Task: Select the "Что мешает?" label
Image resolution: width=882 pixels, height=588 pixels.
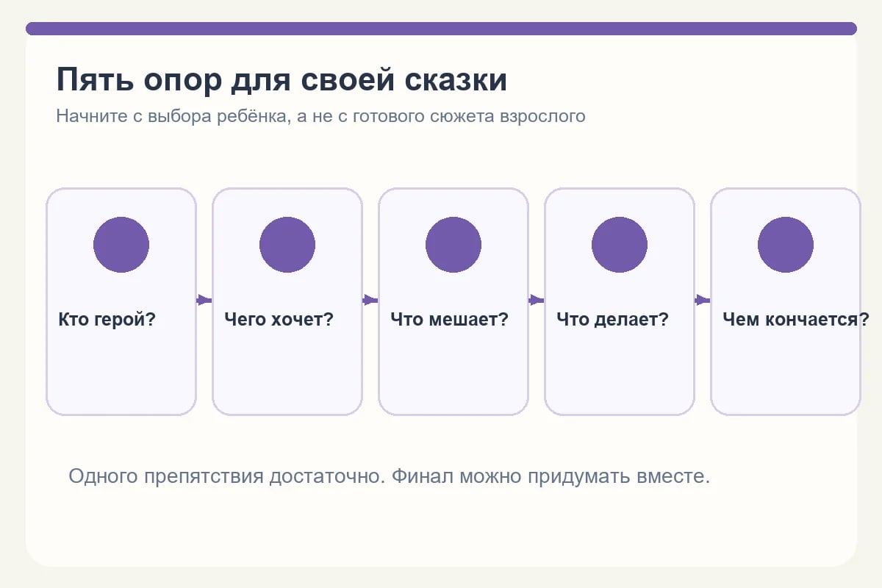Action: (449, 320)
